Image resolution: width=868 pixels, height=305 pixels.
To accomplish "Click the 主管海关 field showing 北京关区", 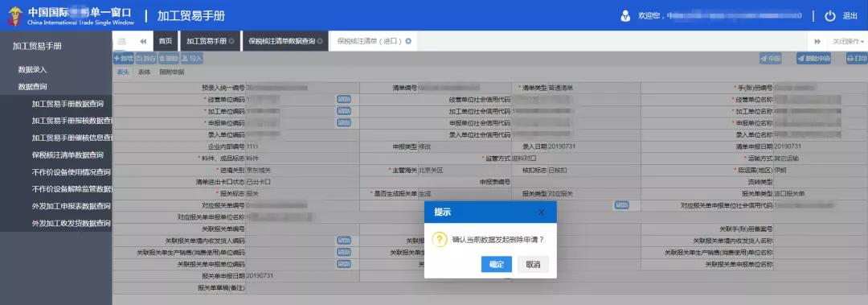I will 465,171.
